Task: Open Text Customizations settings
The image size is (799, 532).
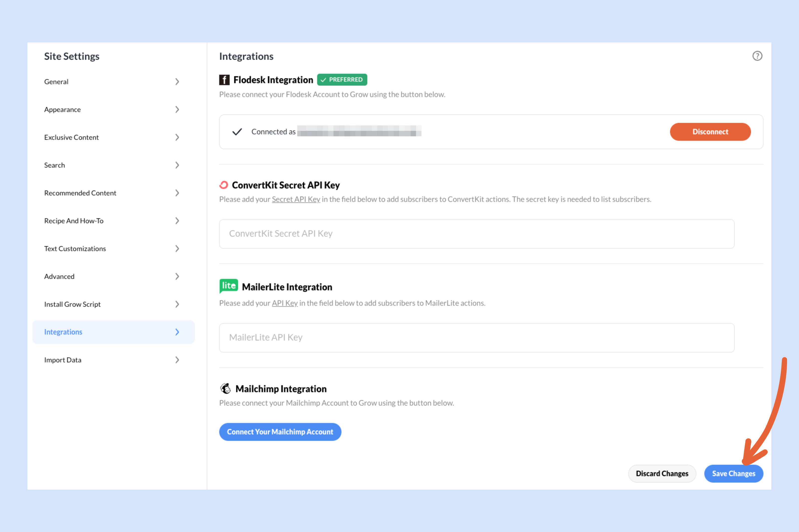Action: 113,249
